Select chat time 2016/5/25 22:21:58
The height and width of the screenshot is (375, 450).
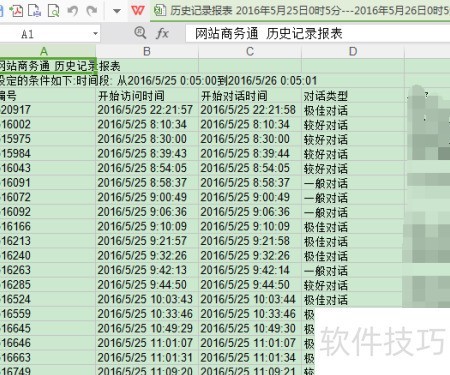[x=250, y=110]
